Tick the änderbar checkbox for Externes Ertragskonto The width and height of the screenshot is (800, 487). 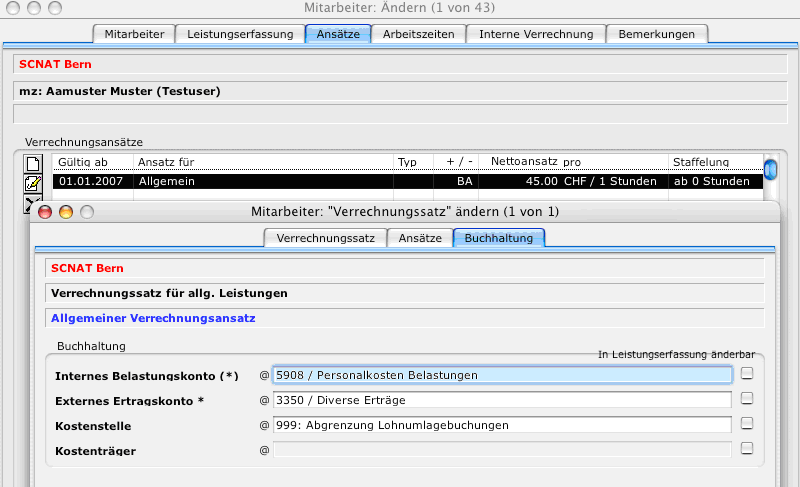[747, 399]
